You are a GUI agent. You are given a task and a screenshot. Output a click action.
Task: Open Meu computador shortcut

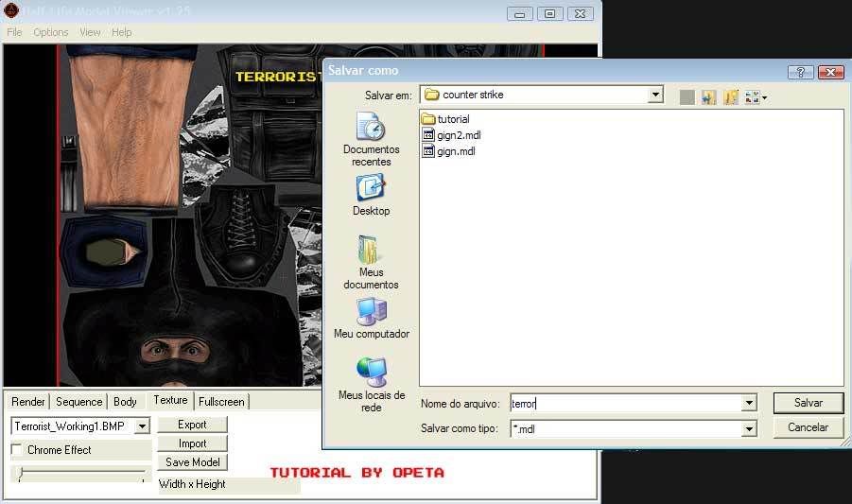coord(371,319)
